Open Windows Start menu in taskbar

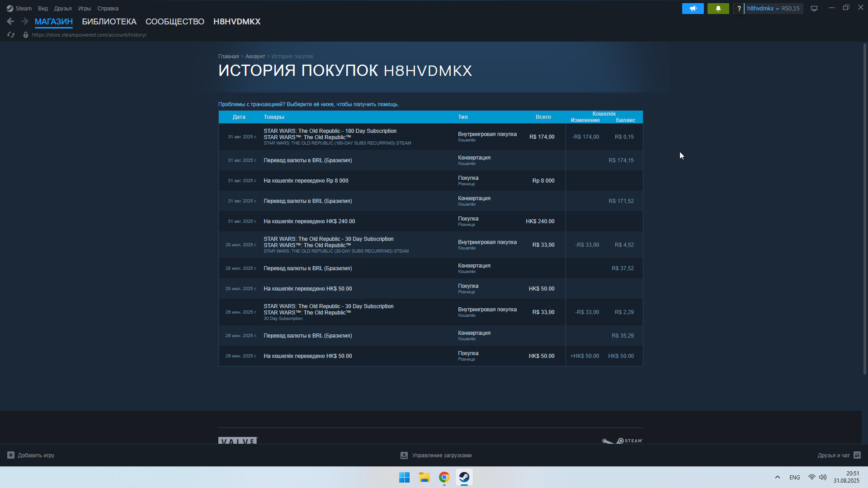point(404,477)
